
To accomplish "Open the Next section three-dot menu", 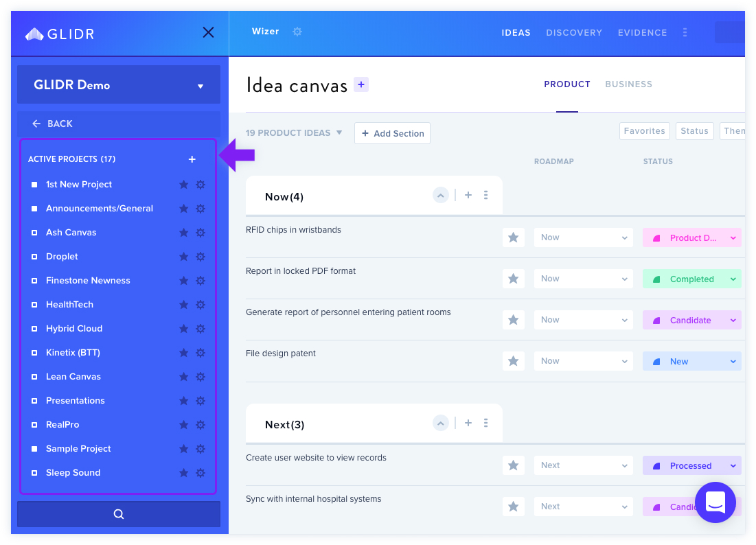I will tap(485, 423).
